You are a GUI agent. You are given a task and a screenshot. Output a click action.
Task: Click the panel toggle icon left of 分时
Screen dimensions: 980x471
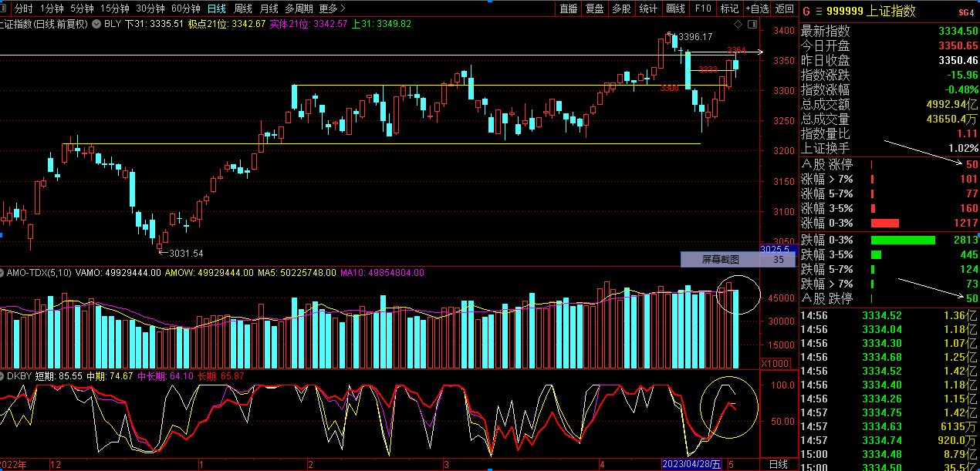(x=6, y=8)
